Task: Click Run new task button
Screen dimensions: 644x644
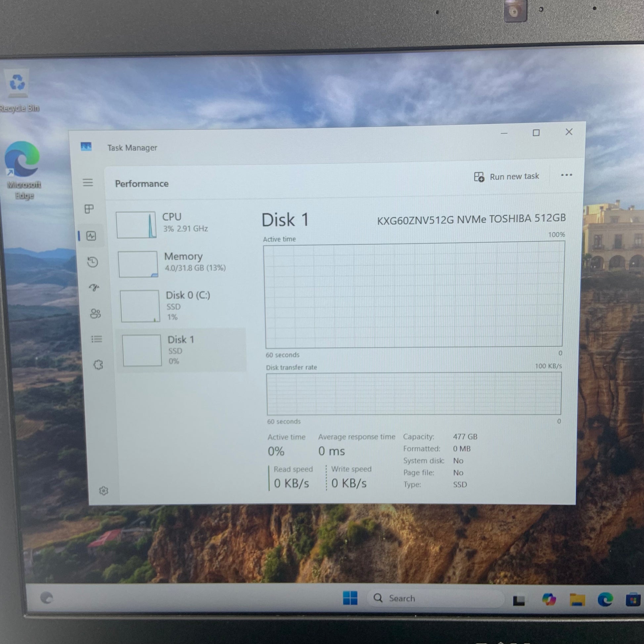Action: pos(506,177)
